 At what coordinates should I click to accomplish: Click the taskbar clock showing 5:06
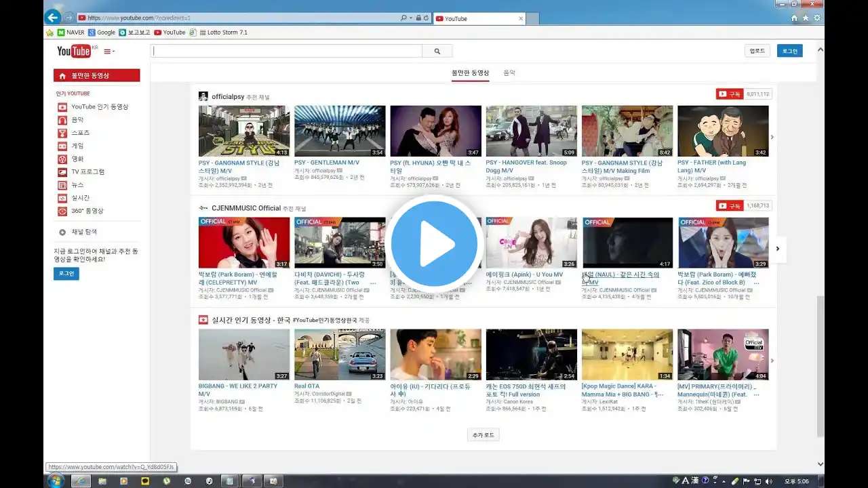(x=797, y=481)
